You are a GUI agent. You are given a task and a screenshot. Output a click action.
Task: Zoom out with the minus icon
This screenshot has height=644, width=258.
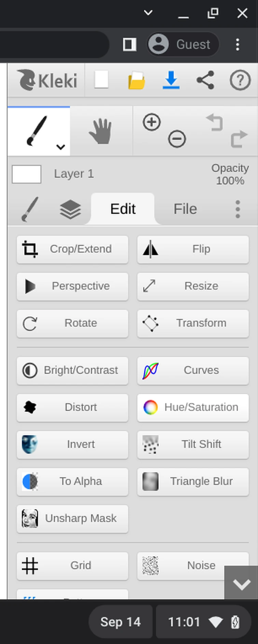pos(177,139)
